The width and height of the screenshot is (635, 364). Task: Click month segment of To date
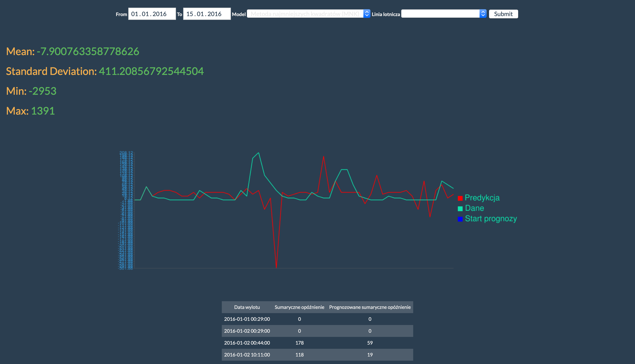200,14
